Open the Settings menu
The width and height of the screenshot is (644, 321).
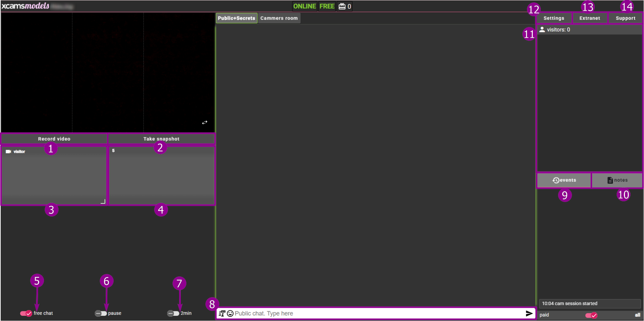tap(554, 18)
